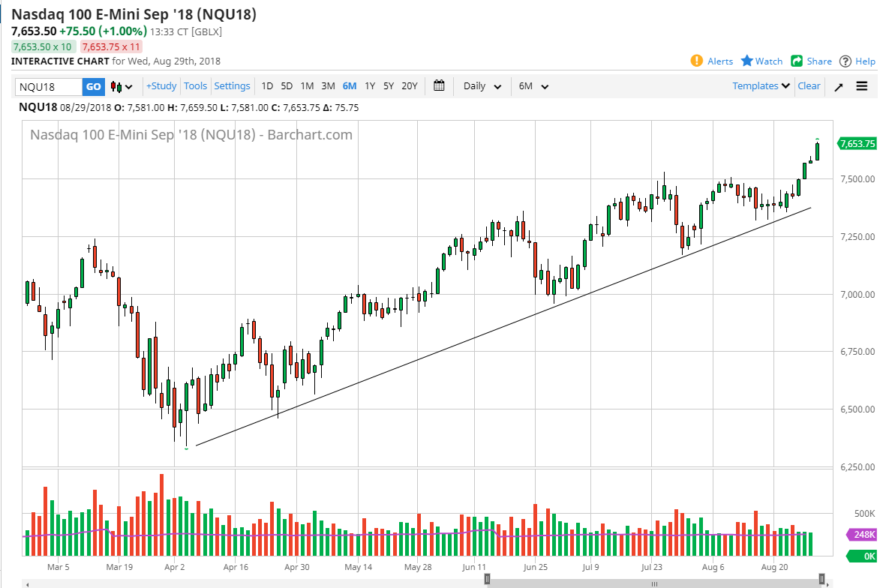Open the Tools menu
The width and height of the screenshot is (880, 588).
click(x=196, y=85)
